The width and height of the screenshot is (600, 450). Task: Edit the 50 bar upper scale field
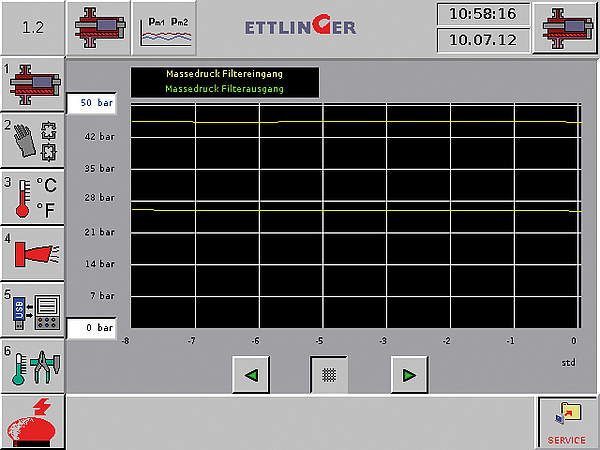click(92, 103)
